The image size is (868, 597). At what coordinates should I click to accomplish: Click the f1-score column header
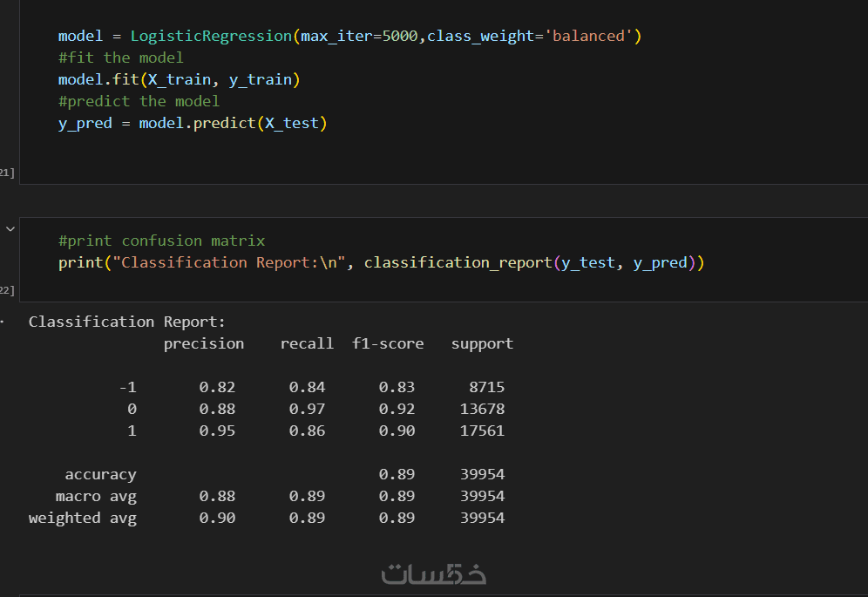click(x=388, y=343)
